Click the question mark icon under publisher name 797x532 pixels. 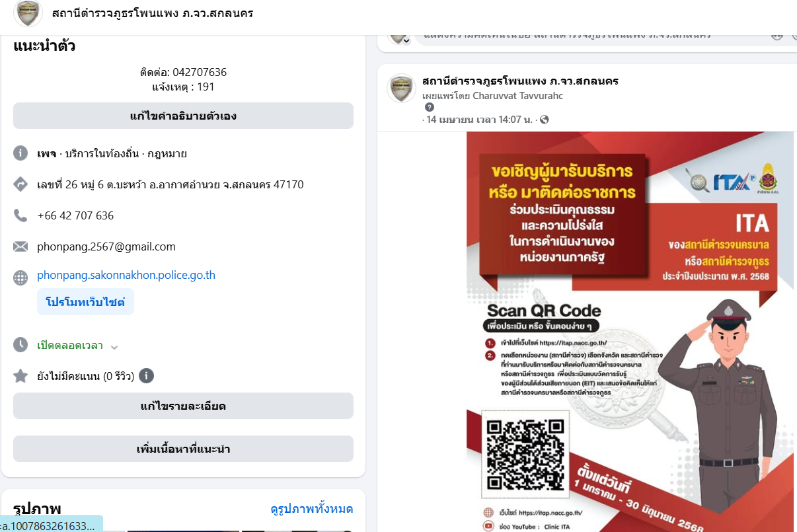[x=430, y=107]
